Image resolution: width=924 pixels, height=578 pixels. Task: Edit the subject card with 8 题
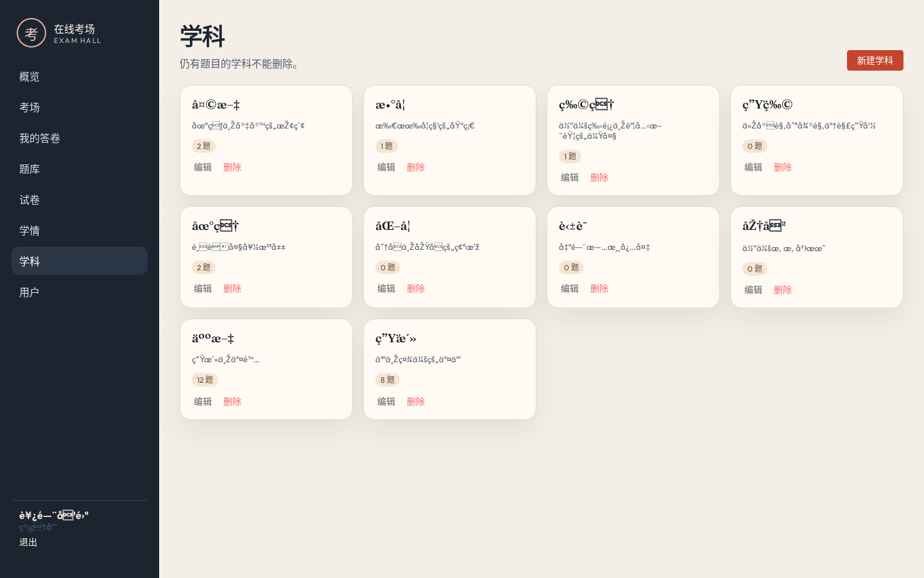click(386, 401)
